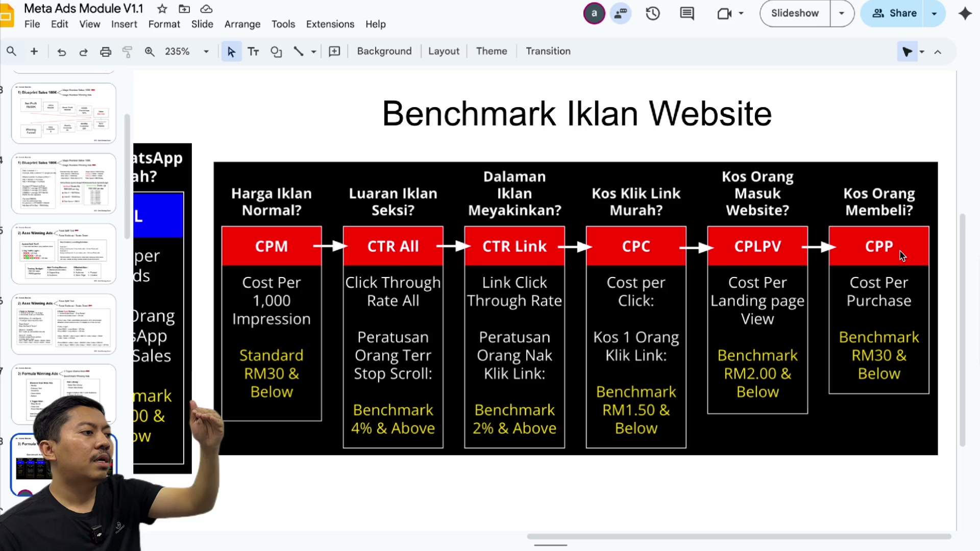The height and width of the screenshot is (551, 980).
Task: Open the File menu
Action: (32, 24)
